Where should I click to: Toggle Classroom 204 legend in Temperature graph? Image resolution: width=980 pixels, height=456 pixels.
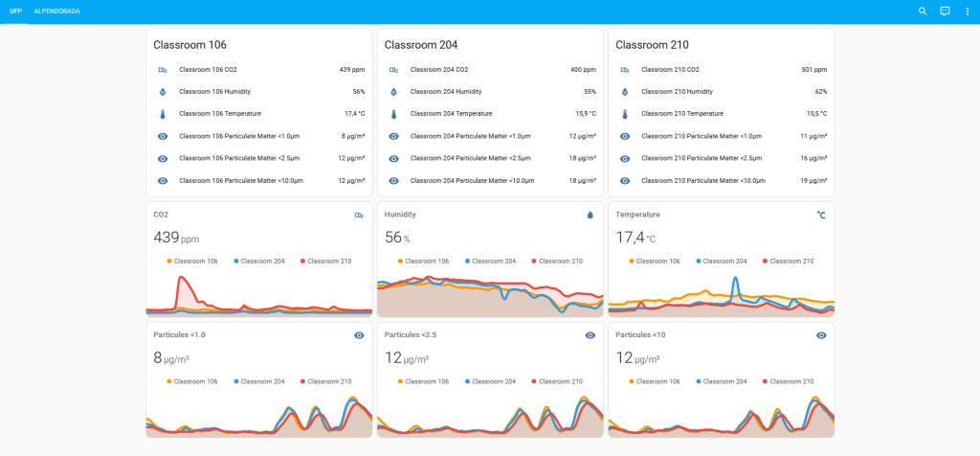pos(722,261)
